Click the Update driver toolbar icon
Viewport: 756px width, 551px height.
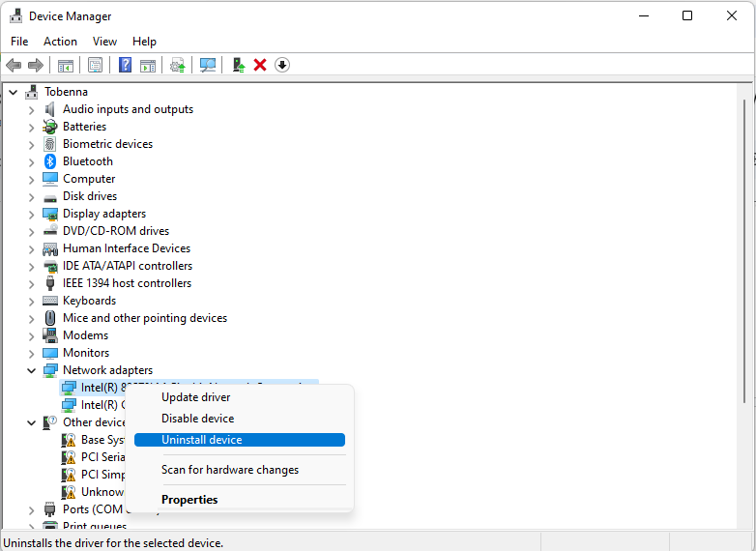pos(238,65)
